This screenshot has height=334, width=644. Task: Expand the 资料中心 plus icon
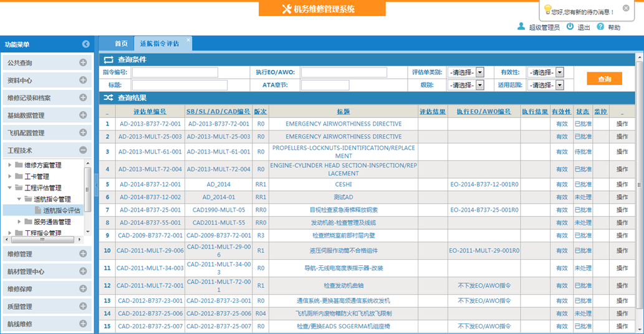click(x=83, y=80)
